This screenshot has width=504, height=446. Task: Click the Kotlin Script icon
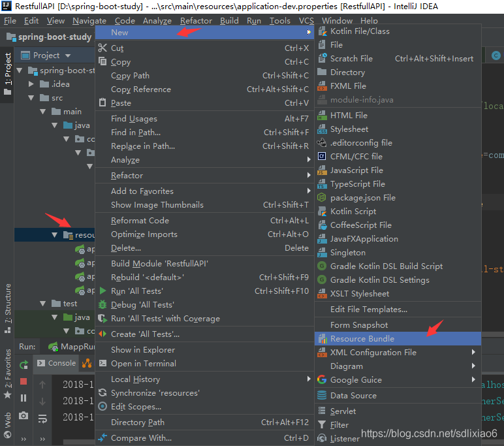coord(322,212)
